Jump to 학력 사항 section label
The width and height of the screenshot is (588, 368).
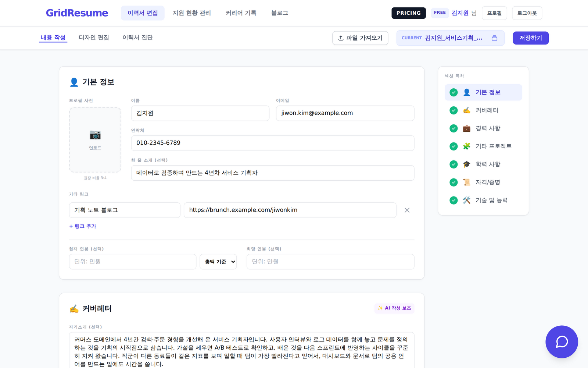click(x=488, y=164)
